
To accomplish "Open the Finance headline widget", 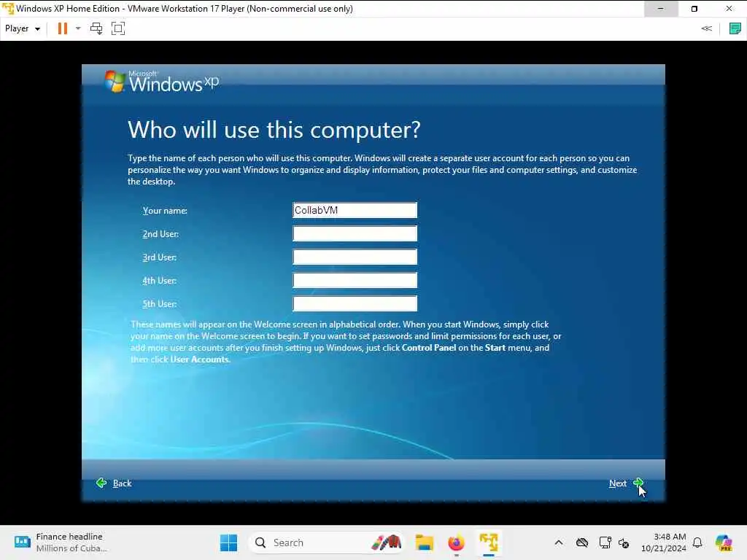I will tap(61, 542).
